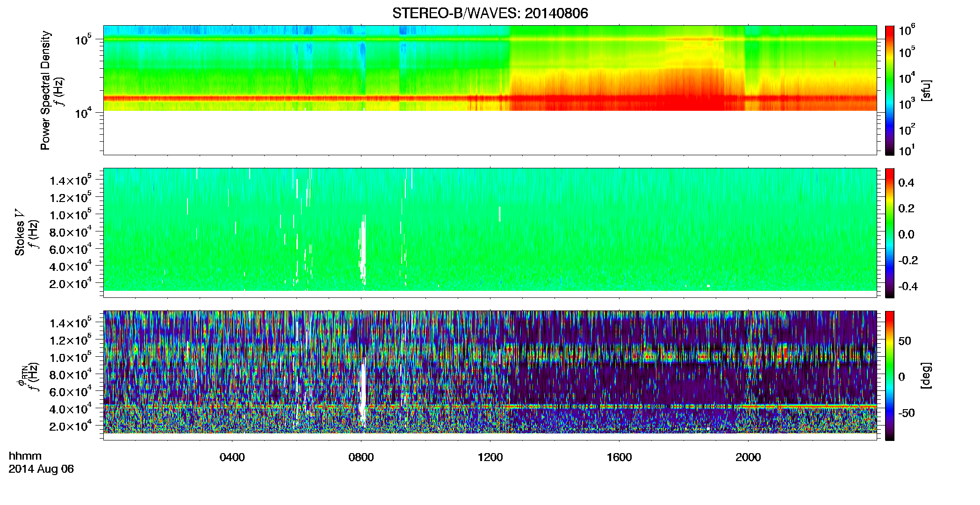Screen dimensions: 980x505
Task: Click the 0.4 tick on Stokes V colorbar
Action: pos(906,183)
